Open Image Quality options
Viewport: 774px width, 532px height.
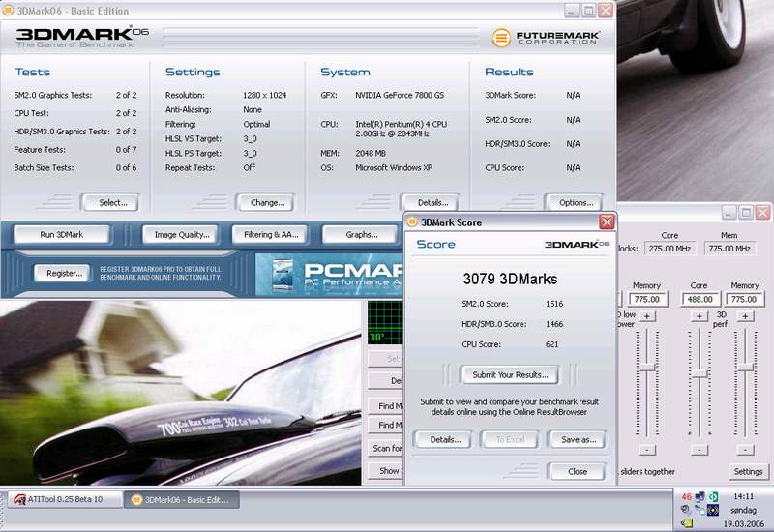[x=183, y=234]
